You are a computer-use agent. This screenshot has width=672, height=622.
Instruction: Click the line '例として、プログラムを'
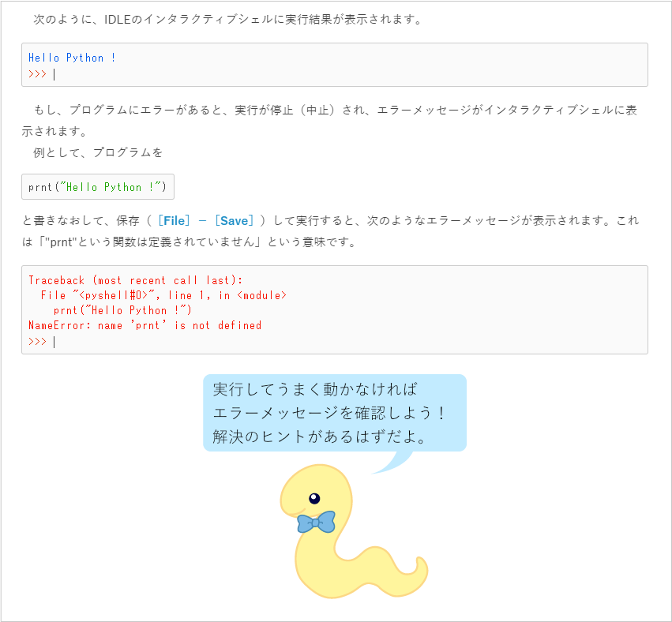click(x=98, y=152)
